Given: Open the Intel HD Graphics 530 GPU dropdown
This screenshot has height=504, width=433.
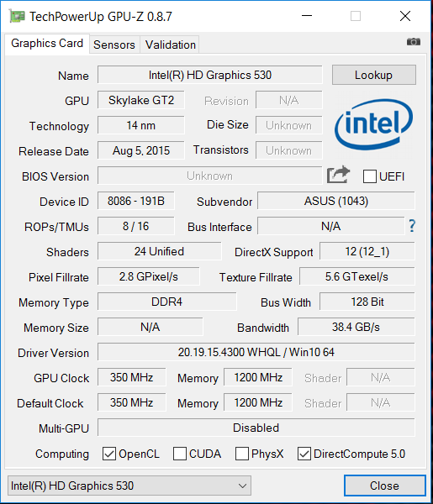Looking at the screenshot, I should [129, 486].
